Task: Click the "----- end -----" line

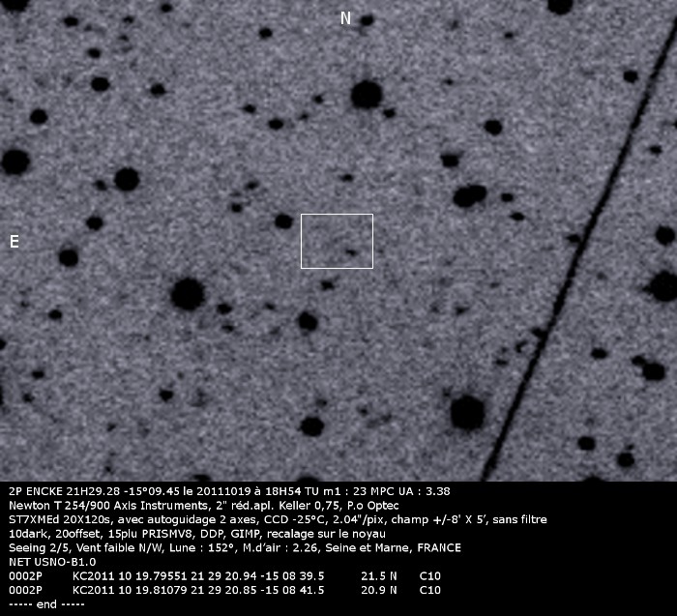Action: [46, 604]
